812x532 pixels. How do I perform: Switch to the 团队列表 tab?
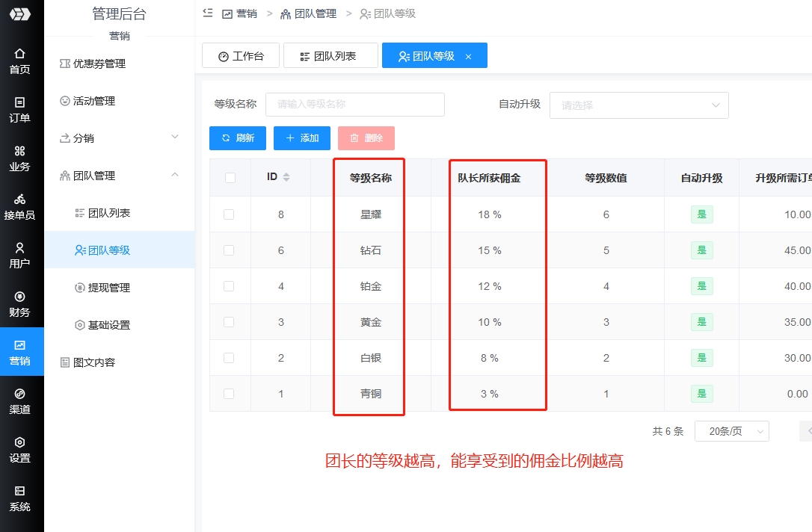click(328, 56)
